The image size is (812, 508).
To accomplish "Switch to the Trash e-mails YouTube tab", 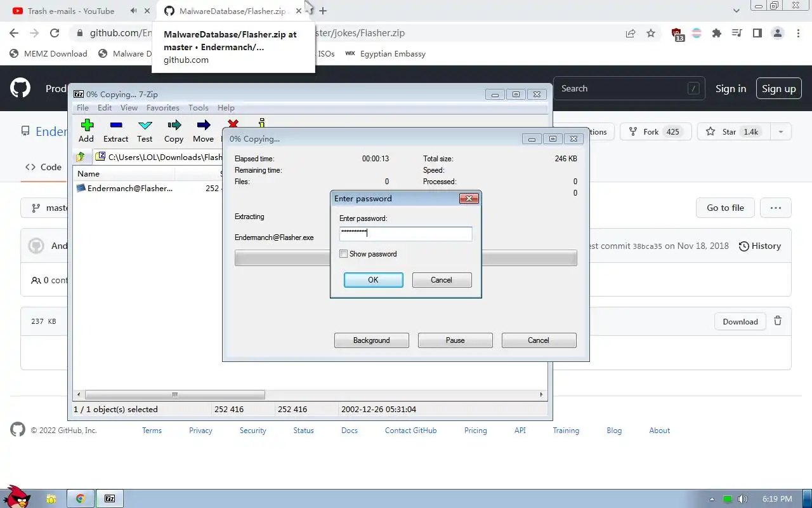I will tap(70, 11).
